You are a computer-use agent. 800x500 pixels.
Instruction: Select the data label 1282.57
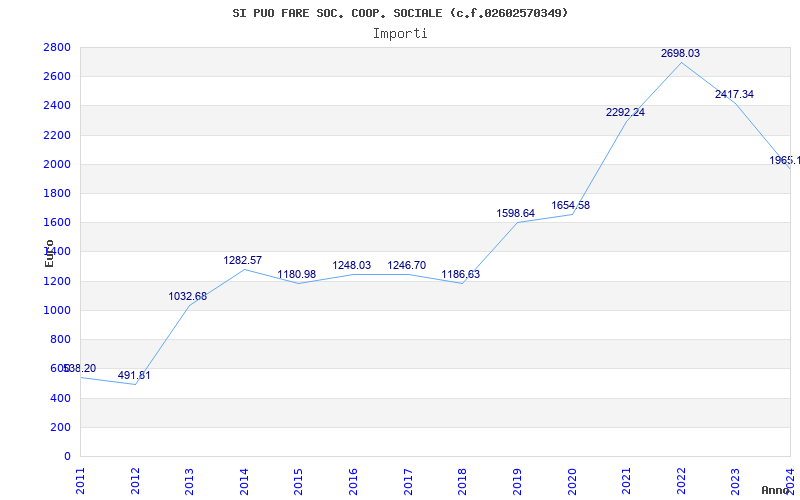(242, 260)
